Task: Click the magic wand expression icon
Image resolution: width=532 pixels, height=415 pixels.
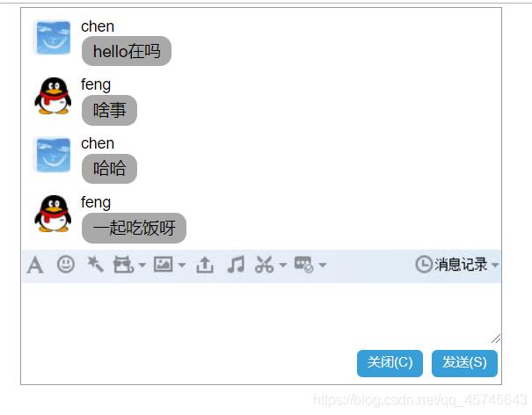Action: tap(95, 264)
